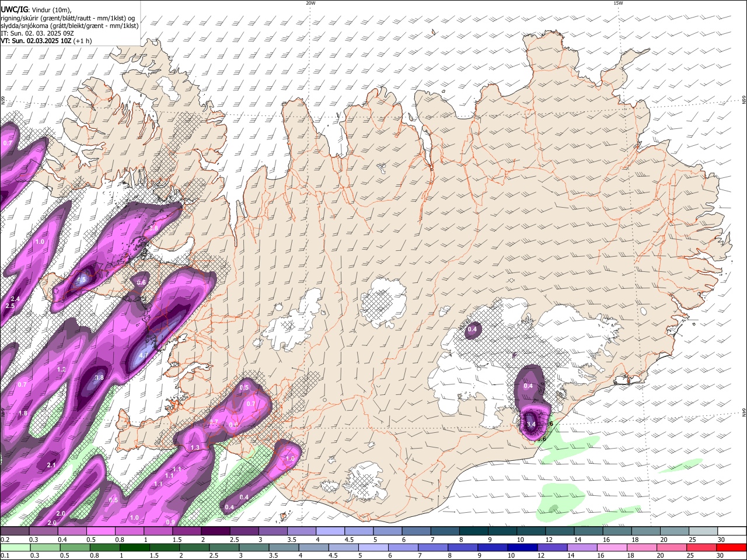Viewport: 747px width, 560px height.
Task: Click the darkest purple 2–2.5 swatch, upper row
Action: 215,531
